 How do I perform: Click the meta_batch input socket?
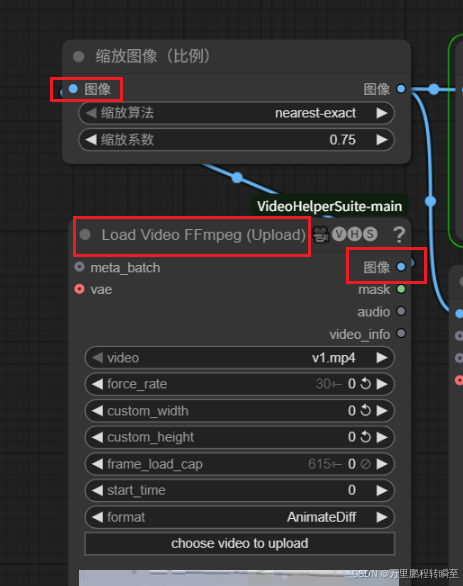(x=79, y=267)
